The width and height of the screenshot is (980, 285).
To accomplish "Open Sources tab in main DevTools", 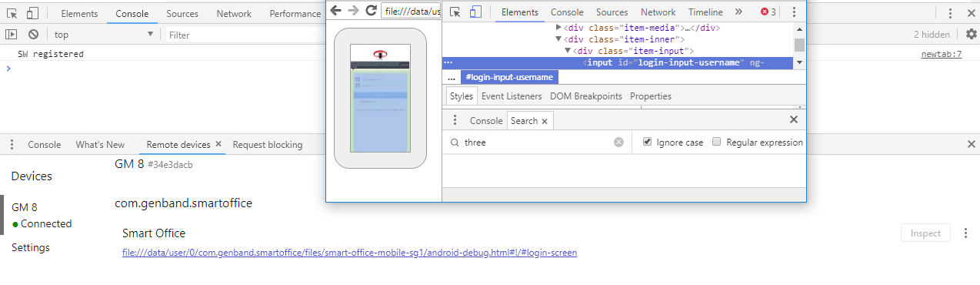I will point(182,13).
